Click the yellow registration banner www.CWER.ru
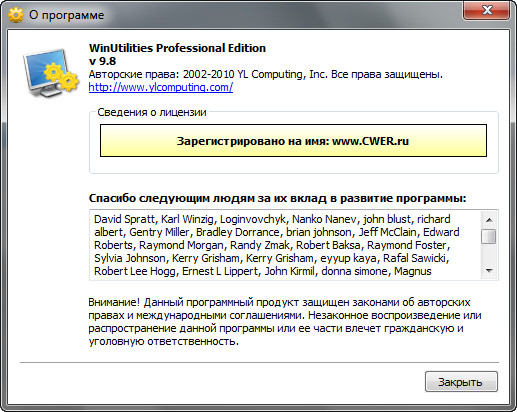Viewport: 517px width, 412px height. pyautogui.click(x=293, y=141)
